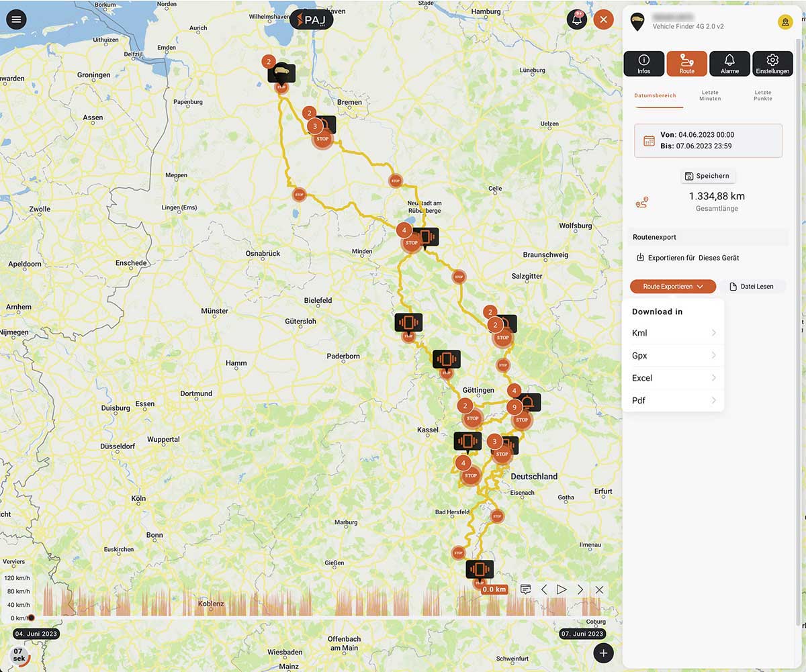Open notifications via the top bell icon
This screenshot has width=806, height=672.
pos(576,19)
